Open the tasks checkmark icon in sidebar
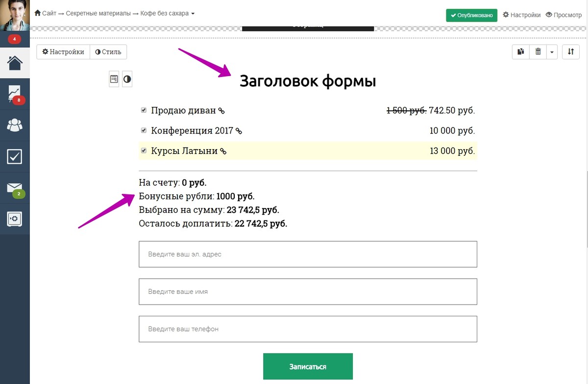Image resolution: width=588 pixels, height=384 pixels. pyautogui.click(x=15, y=156)
